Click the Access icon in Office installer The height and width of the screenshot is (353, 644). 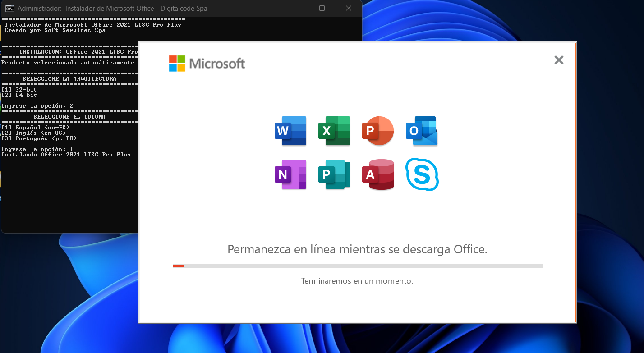coord(378,174)
